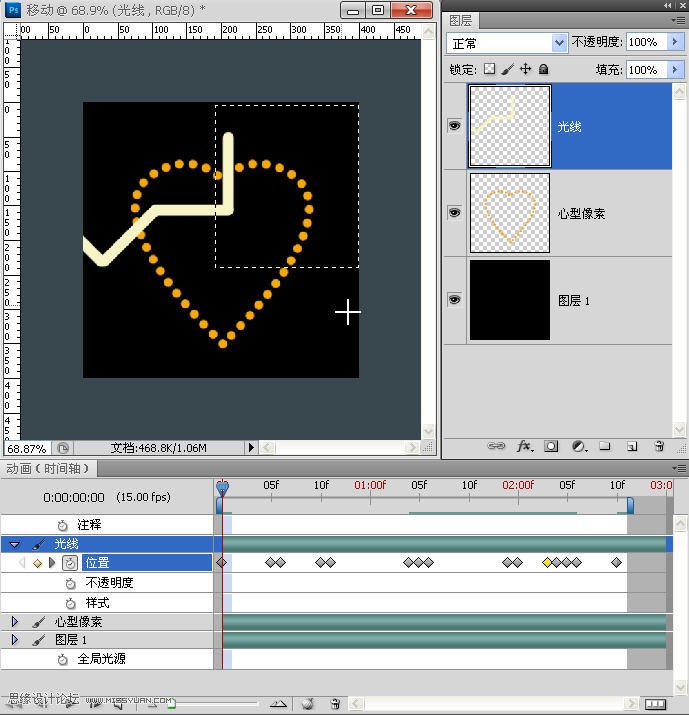The image size is (689, 715).
Task: Click the opacity 100% input field
Action: click(647, 42)
